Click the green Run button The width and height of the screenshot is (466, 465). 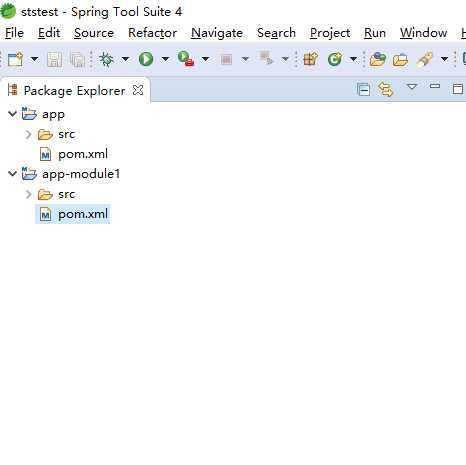pyautogui.click(x=146, y=59)
